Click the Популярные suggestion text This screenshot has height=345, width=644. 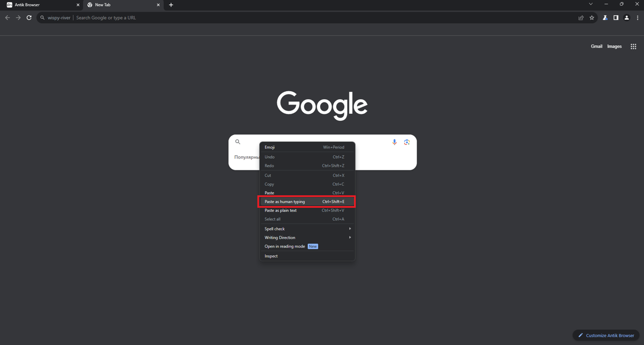click(x=247, y=157)
